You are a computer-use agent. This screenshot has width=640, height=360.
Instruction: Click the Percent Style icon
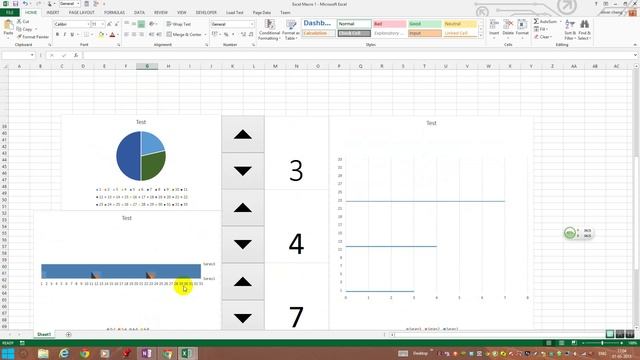(226, 35)
